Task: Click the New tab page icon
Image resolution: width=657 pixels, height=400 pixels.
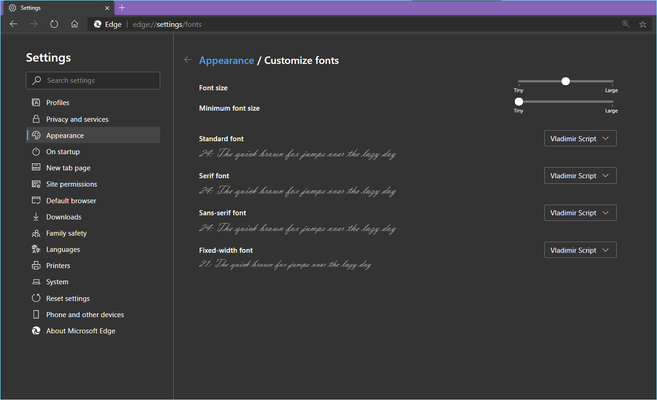Action: coord(36,167)
